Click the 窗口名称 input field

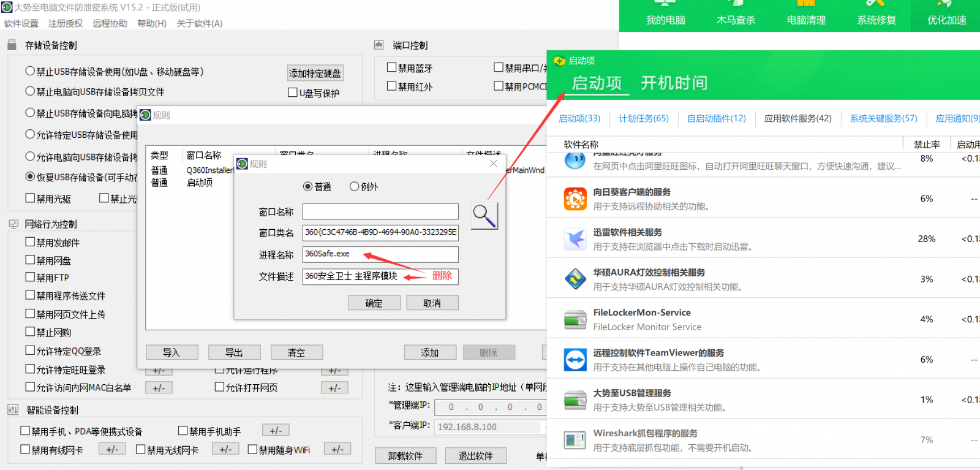click(x=380, y=211)
